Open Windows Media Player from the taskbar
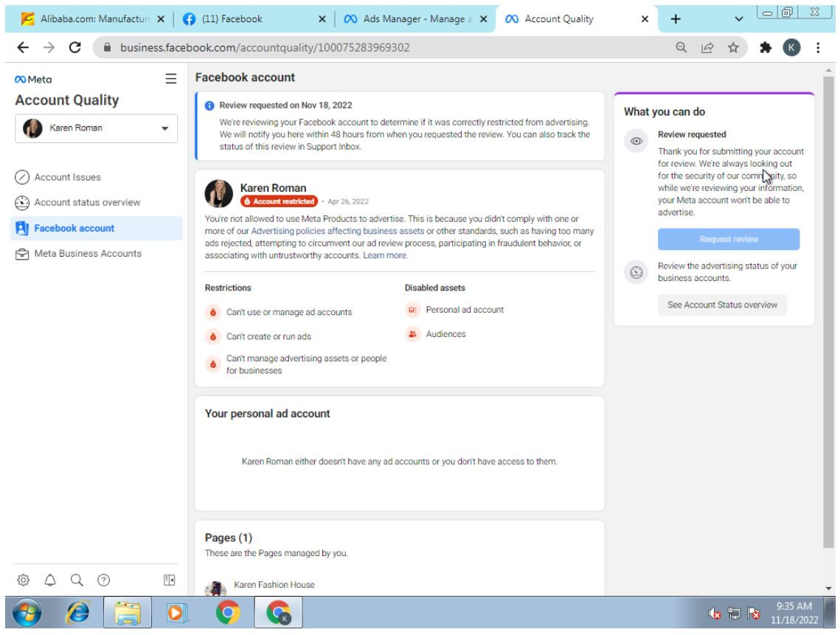This screenshot has width=840, height=635. pyautogui.click(x=177, y=612)
